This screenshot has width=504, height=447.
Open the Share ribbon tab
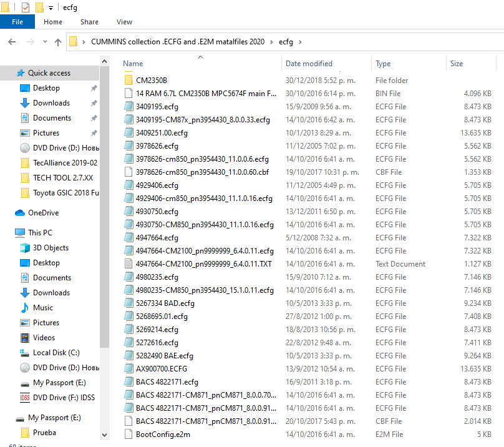point(89,22)
